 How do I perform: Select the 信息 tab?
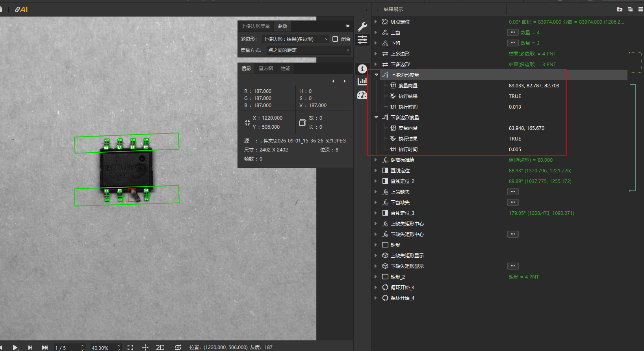(246, 68)
